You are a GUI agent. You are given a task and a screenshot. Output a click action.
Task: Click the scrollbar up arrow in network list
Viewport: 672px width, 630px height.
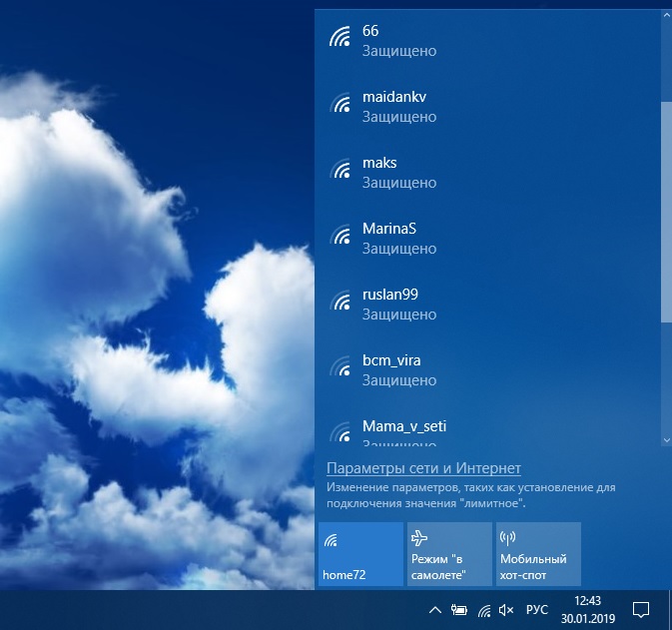point(666,14)
